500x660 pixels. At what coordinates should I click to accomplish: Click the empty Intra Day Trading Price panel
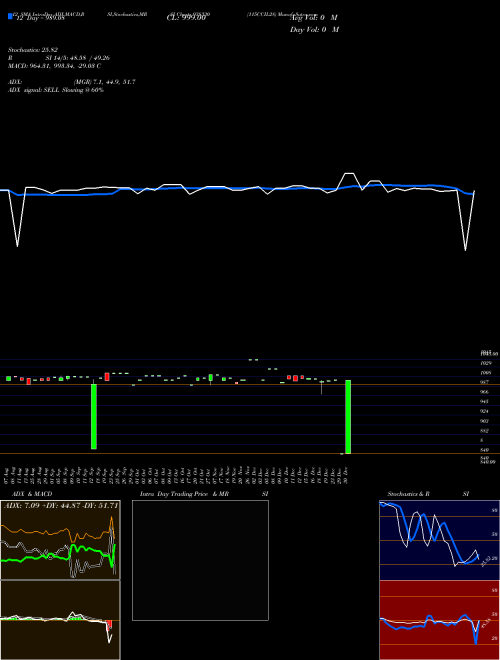point(200,560)
